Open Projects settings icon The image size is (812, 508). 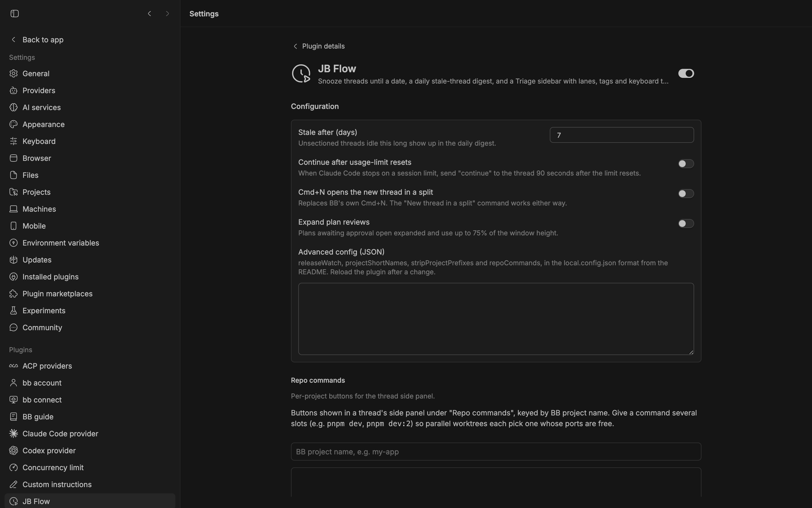point(14,192)
